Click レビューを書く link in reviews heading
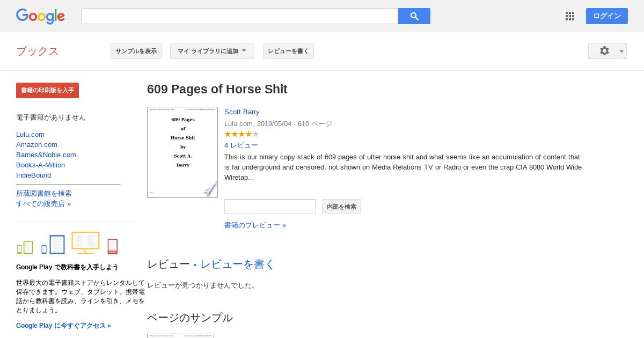Screen dimensions: 644x338 pyautogui.click(x=237, y=264)
